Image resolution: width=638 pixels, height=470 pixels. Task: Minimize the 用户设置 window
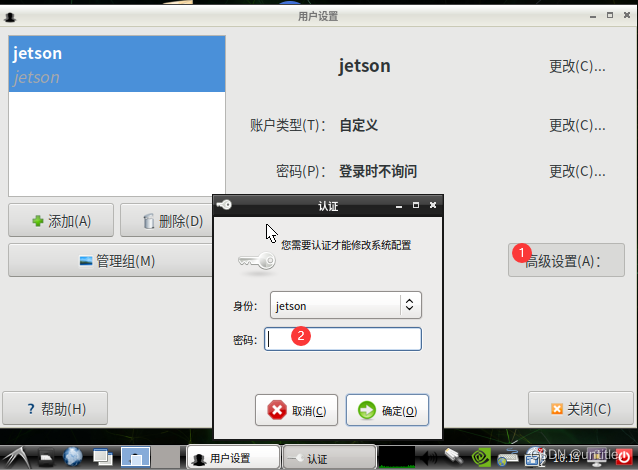point(593,17)
